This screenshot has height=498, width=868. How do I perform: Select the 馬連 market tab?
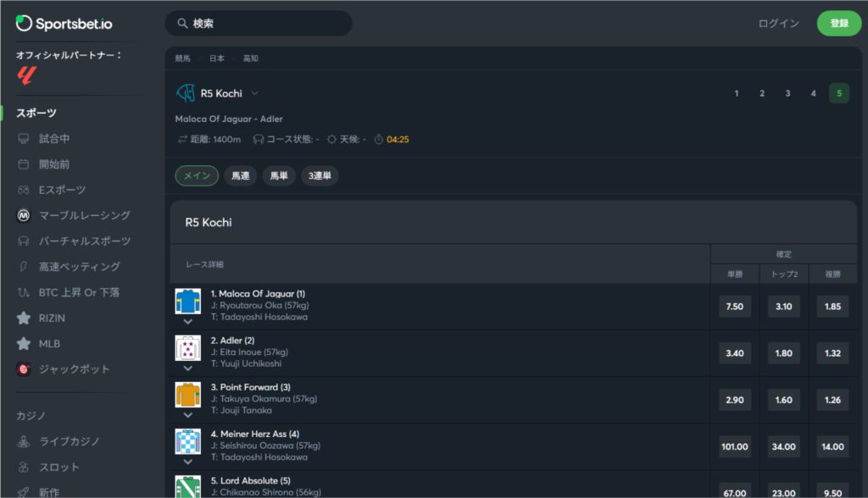pyautogui.click(x=240, y=176)
